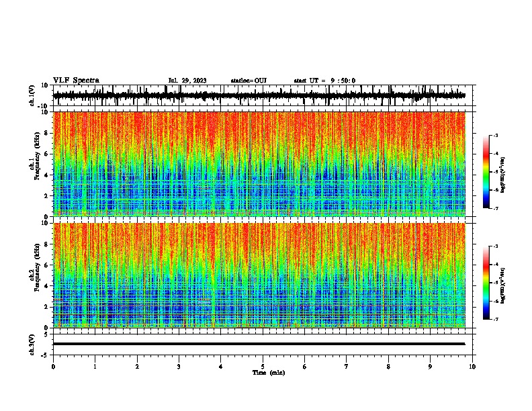Click the time axis tick label "8"
This screenshot has width=532, height=411.
pyautogui.click(x=388, y=367)
